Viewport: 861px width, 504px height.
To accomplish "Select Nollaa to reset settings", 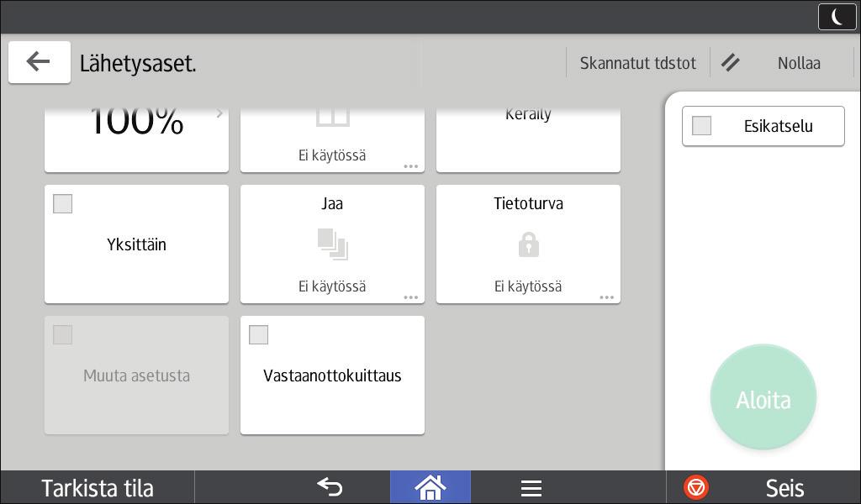I will tap(799, 63).
